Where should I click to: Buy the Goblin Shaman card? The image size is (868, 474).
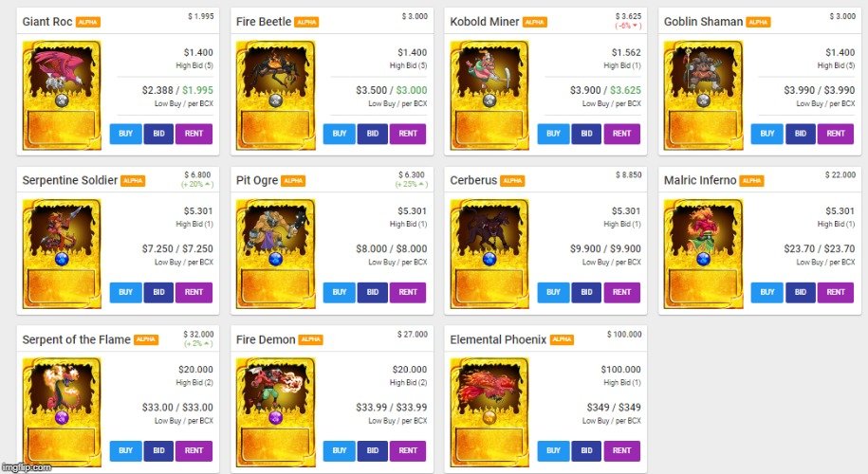click(767, 134)
